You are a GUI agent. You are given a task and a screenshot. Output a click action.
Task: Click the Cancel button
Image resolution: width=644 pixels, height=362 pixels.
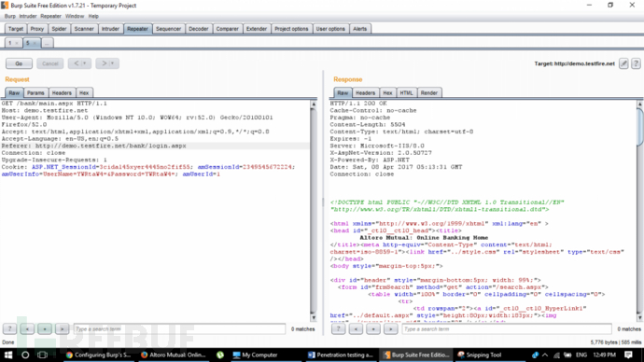(50, 63)
